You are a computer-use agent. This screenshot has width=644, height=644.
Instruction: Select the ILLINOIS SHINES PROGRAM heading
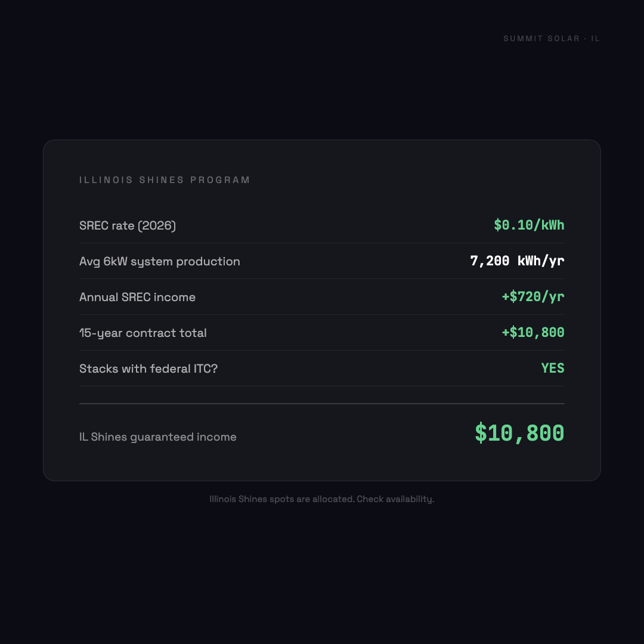tap(165, 180)
